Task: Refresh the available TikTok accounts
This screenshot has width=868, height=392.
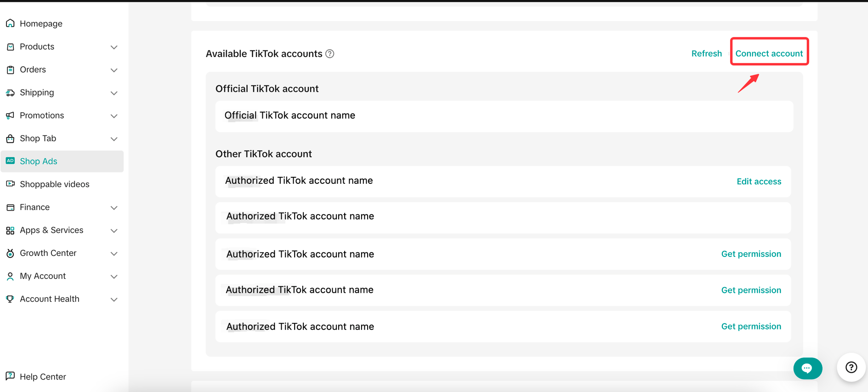Action: point(706,53)
